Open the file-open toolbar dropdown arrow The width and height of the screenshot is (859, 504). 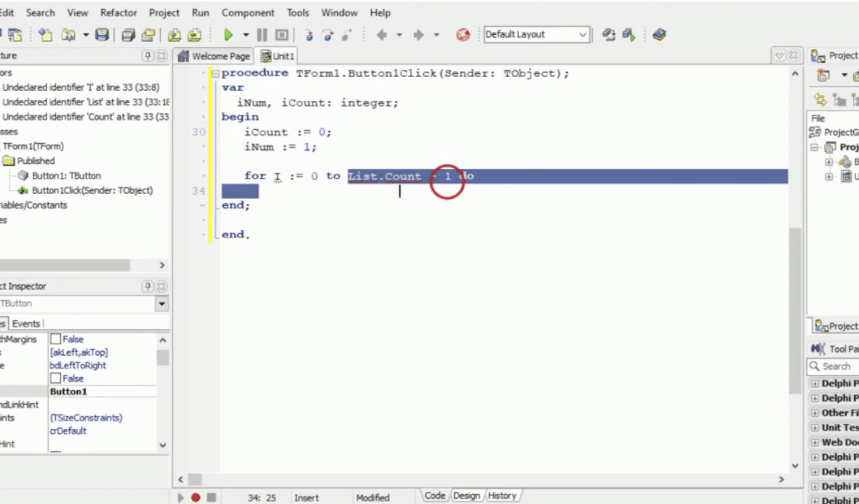[x=86, y=35]
